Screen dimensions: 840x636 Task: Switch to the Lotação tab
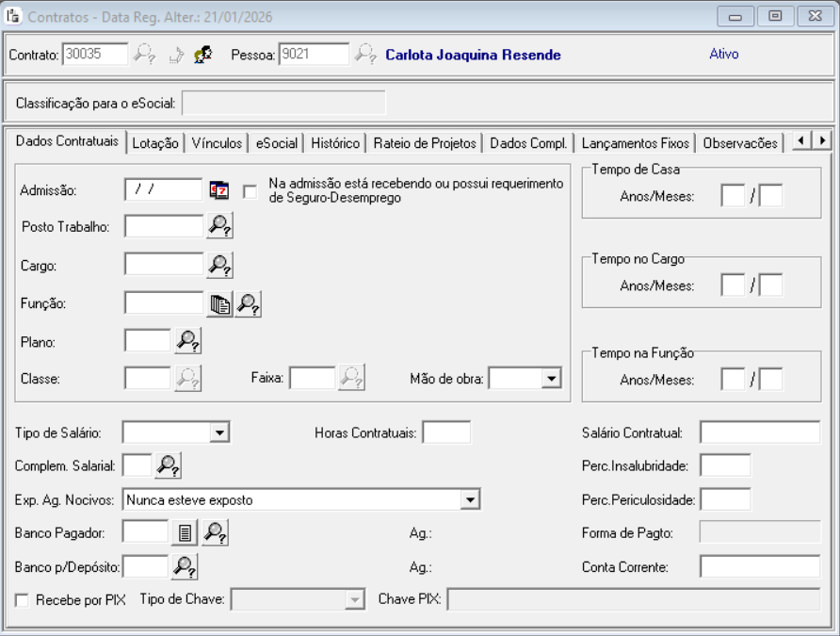(x=155, y=143)
